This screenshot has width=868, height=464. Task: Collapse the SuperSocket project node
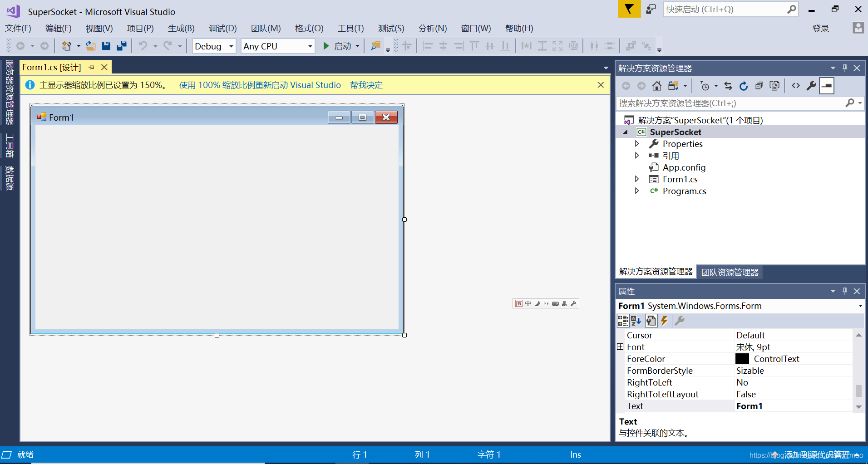coord(625,132)
